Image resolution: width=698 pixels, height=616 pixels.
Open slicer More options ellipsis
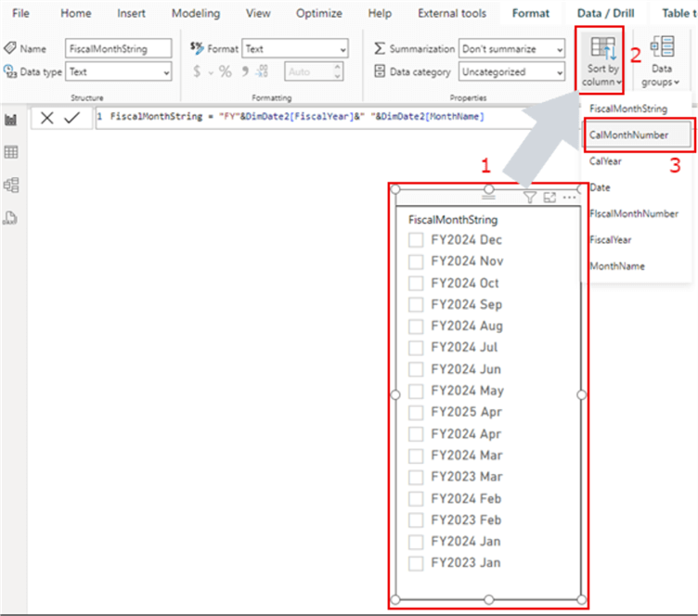coord(569,197)
